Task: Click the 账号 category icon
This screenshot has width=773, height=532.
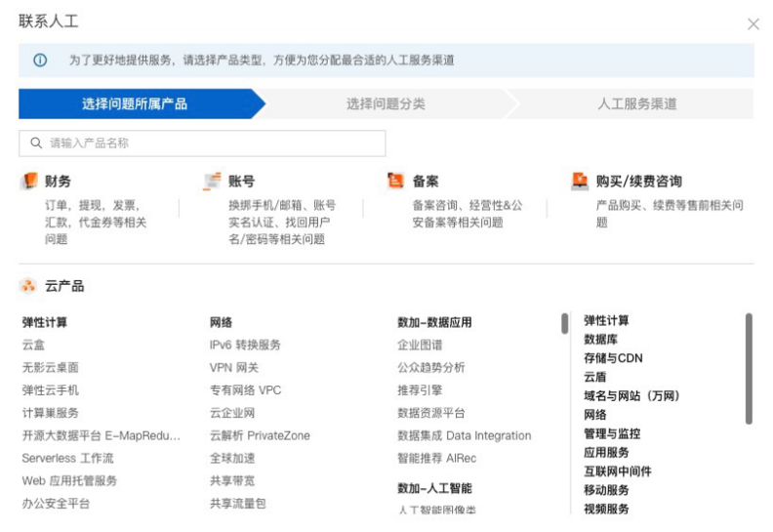Action: pyautogui.click(x=213, y=181)
